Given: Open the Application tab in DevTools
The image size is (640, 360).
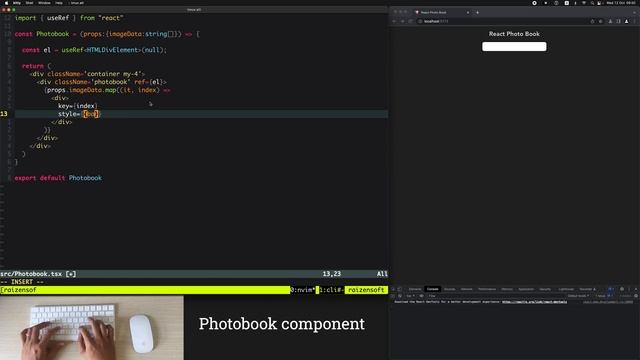Looking at the screenshot, I should 526,289.
